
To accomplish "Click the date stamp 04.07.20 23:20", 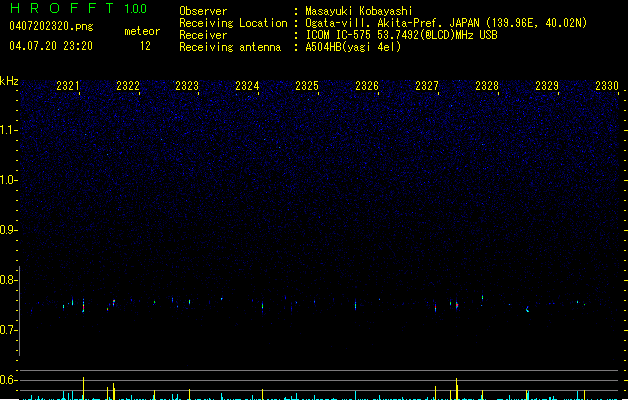I will coord(51,46).
